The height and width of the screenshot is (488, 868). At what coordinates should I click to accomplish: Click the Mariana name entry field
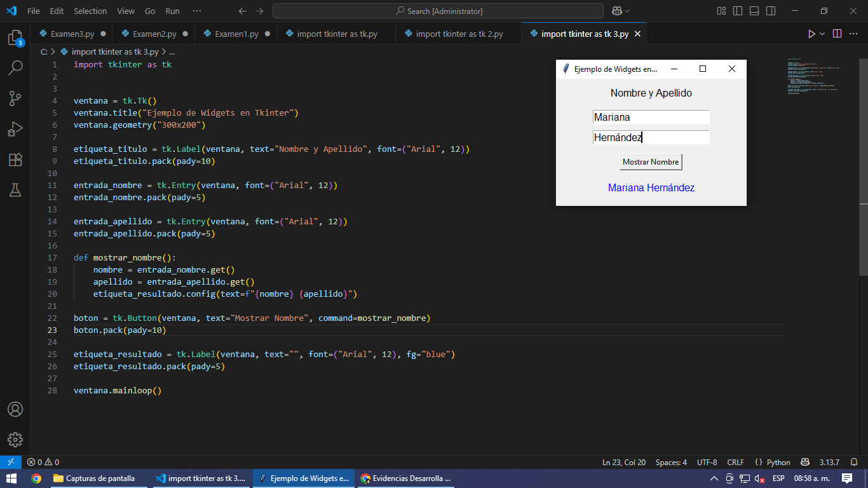651,117
